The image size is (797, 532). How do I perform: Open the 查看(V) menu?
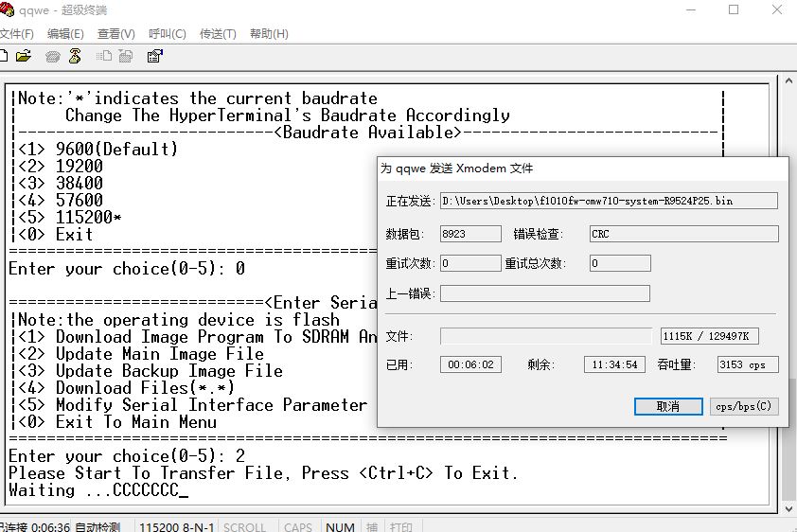115,34
